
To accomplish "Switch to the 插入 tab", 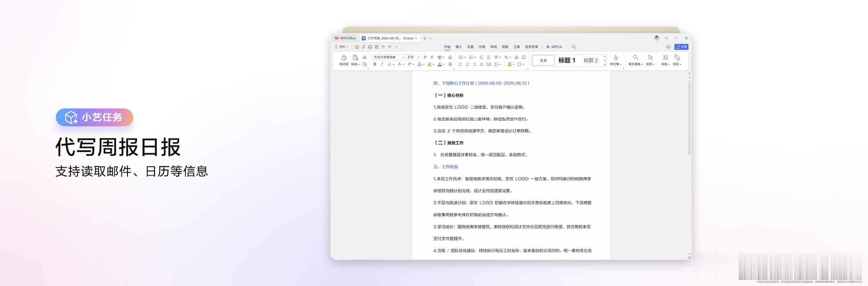I will tap(459, 47).
